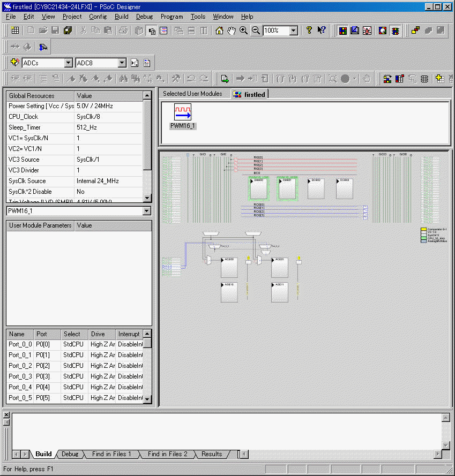The height and width of the screenshot is (476, 455).
Task: Click the zoom in magnifier
Action: [x=243, y=31]
